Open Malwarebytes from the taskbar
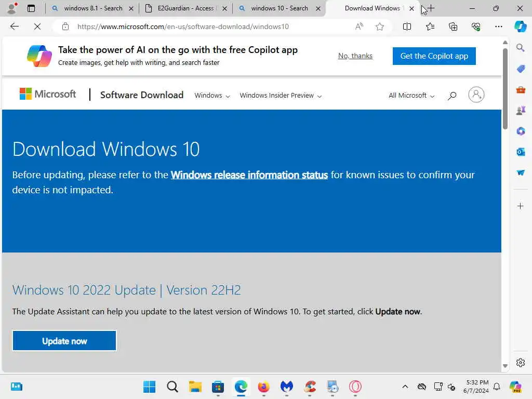 point(286,387)
